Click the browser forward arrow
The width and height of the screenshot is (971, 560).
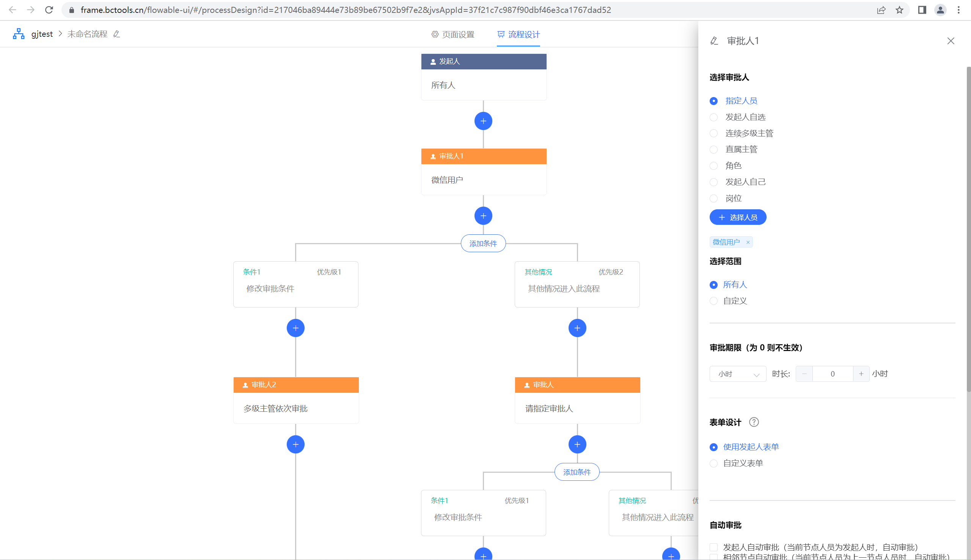coord(31,10)
